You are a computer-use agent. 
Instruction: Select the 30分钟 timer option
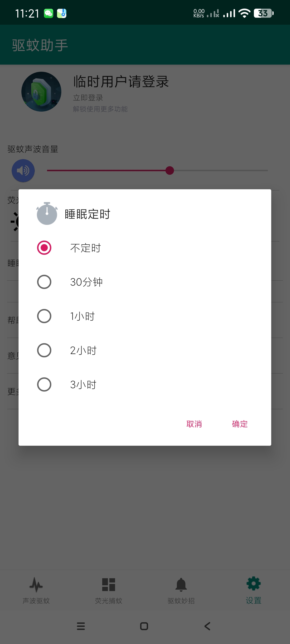44,282
